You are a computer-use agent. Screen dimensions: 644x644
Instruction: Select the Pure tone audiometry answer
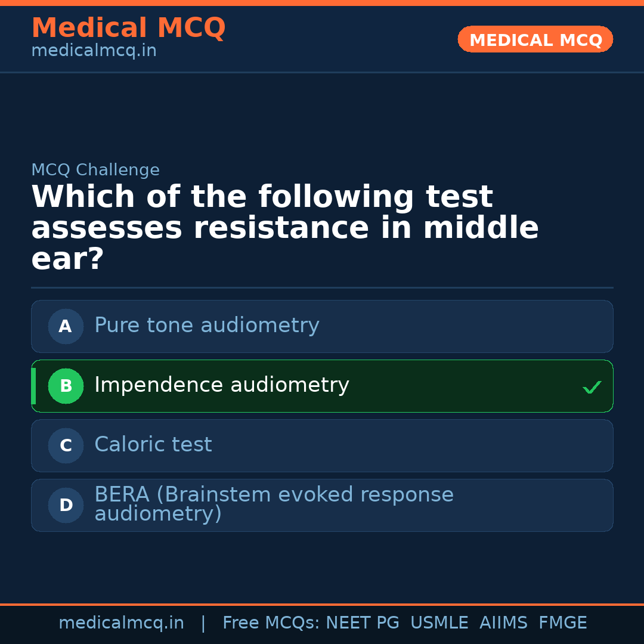point(207,326)
